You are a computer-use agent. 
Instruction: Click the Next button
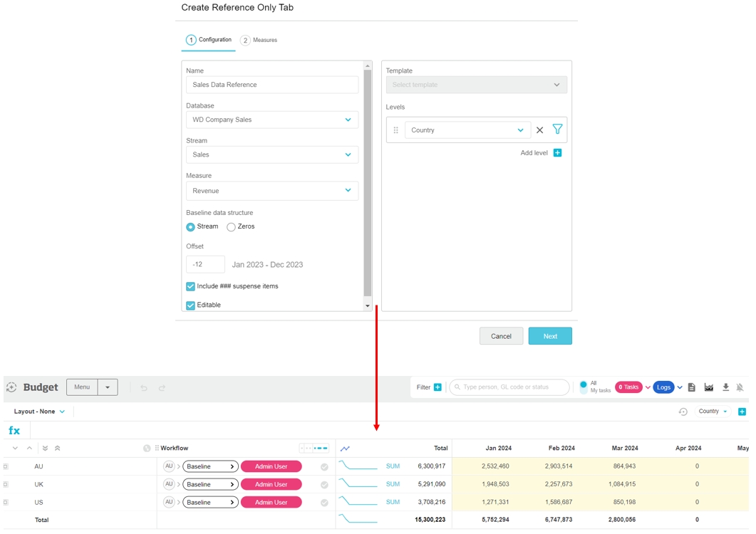pos(549,336)
